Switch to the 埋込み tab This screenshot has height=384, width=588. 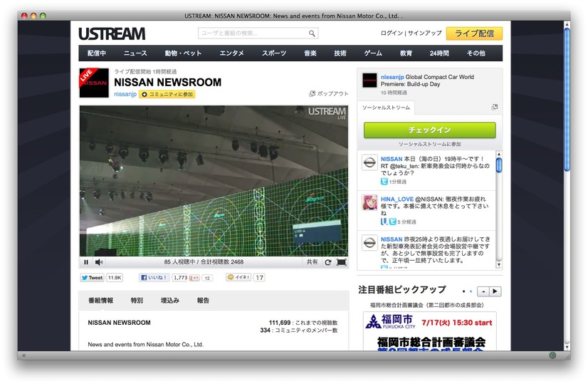click(170, 301)
